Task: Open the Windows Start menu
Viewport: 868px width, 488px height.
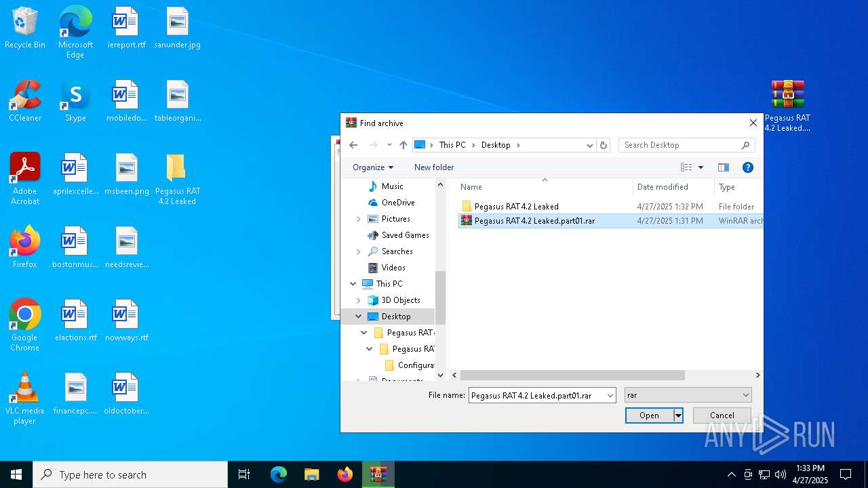Action: coord(16,474)
